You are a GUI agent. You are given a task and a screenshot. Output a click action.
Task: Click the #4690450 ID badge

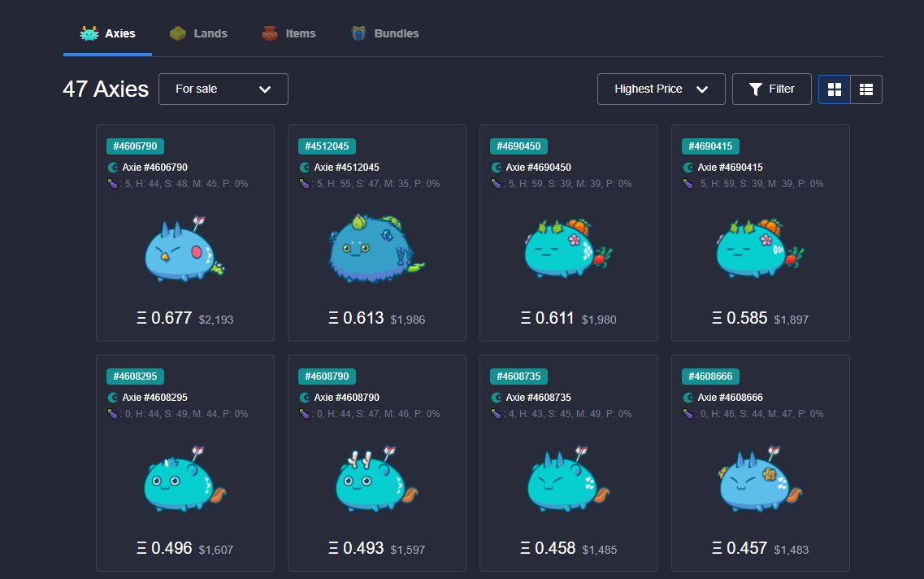click(x=518, y=146)
